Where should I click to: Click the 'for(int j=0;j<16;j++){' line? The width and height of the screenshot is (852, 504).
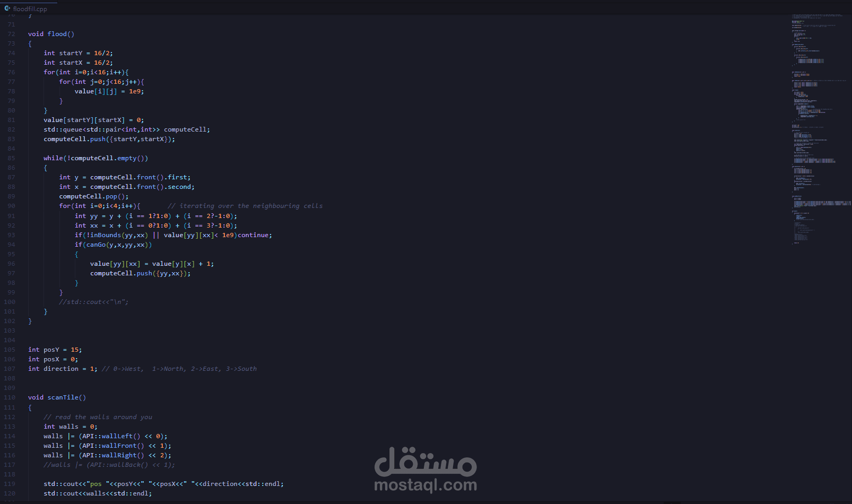tap(101, 82)
